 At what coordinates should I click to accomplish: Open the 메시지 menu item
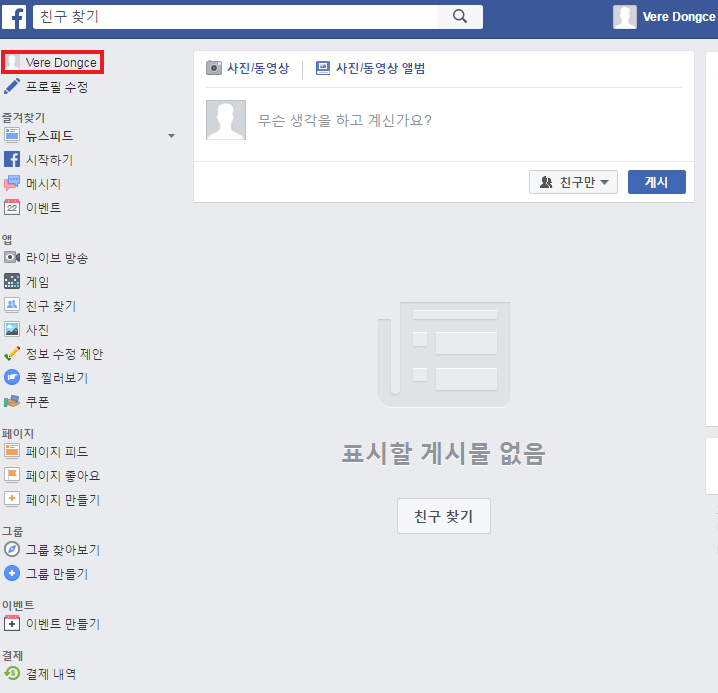(44, 184)
